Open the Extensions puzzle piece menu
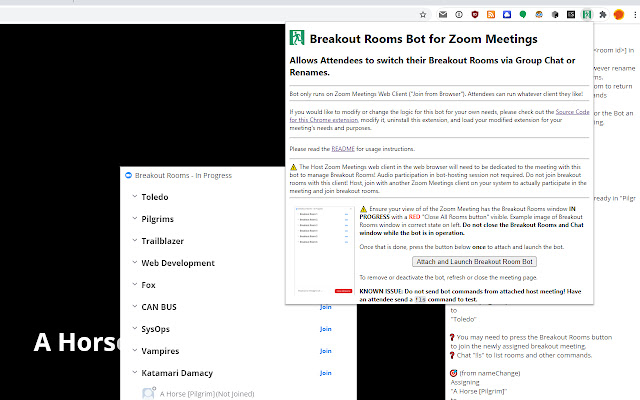Image resolution: width=640 pixels, height=400 pixels. (603, 15)
